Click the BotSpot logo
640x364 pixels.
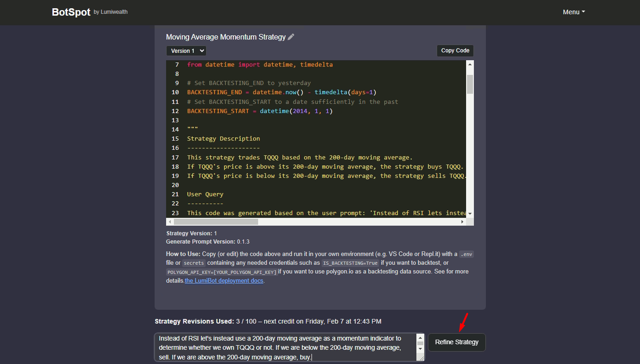(x=71, y=12)
